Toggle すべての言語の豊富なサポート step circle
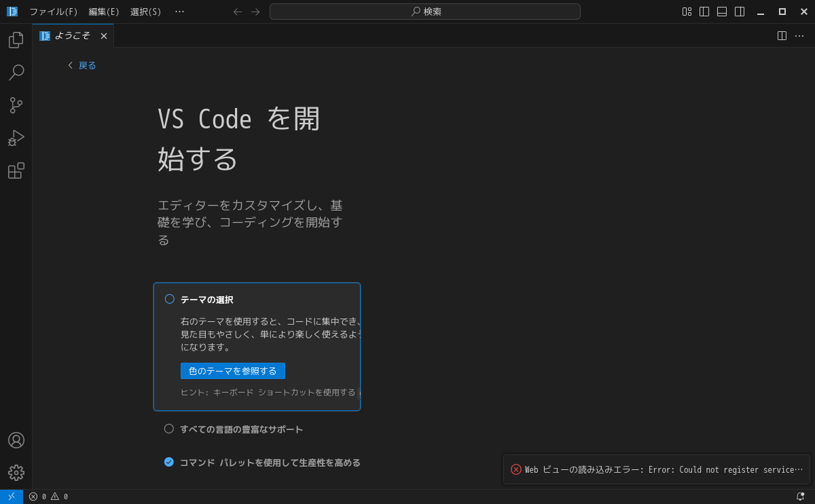Image resolution: width=815 pixels, height=504 pixels. pyautogui.click(x=169, y=429)
